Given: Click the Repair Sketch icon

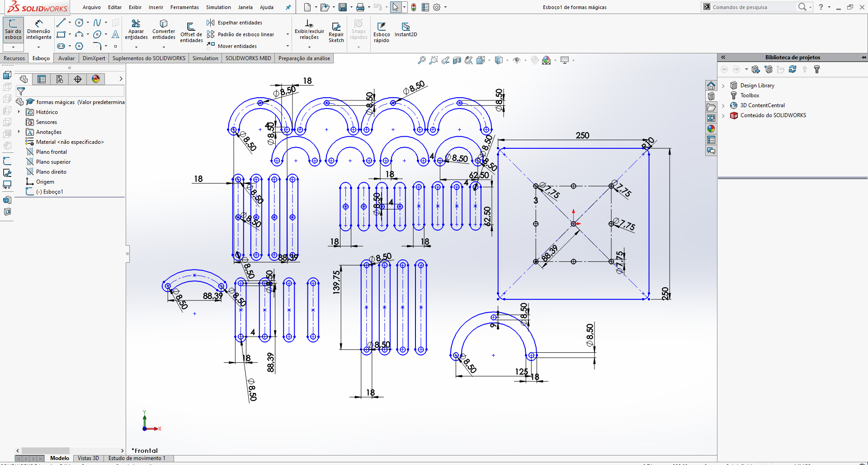Looking at the screenshot, I should point(336,32).
